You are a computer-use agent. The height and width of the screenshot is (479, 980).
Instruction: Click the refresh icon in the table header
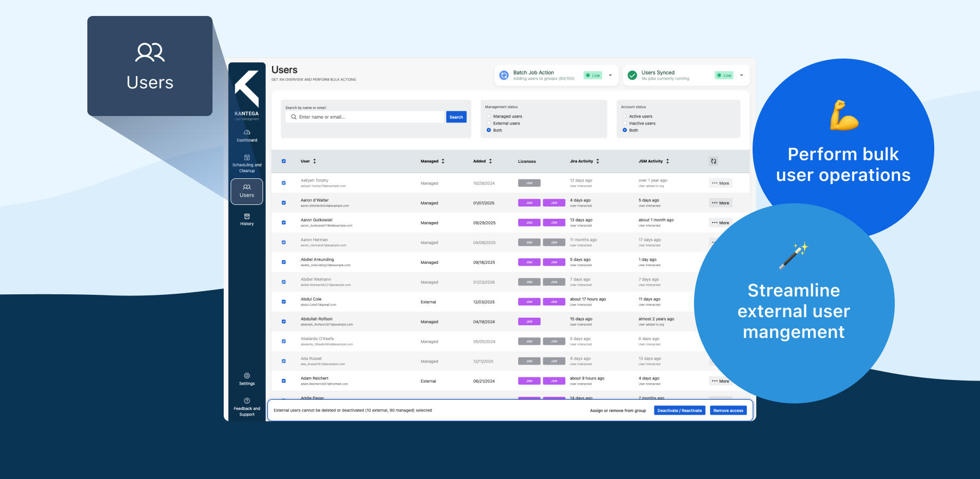[x=714, y=161]
